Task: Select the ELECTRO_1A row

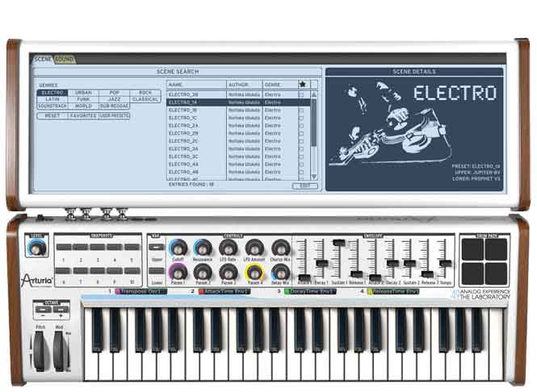Action: coord(239,102)
